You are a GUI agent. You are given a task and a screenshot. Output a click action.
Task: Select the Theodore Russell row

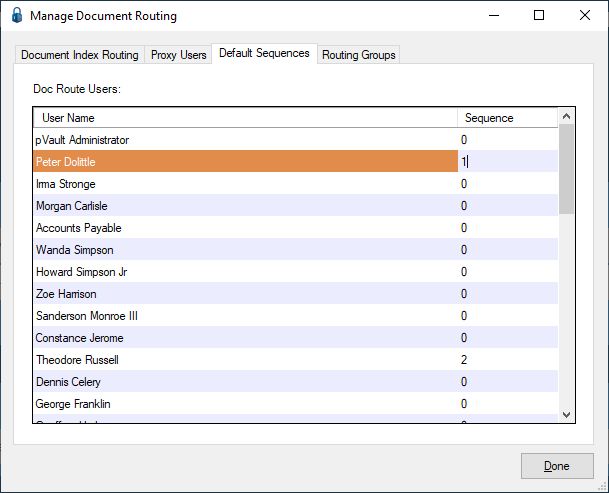coord(296,360)
